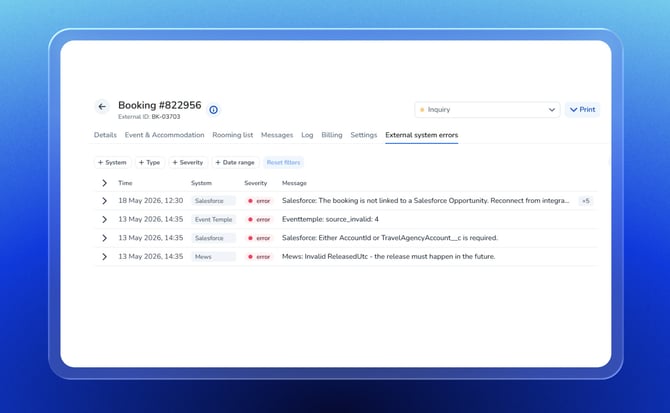
Task: Click the System column header
Action: point(201,183)
